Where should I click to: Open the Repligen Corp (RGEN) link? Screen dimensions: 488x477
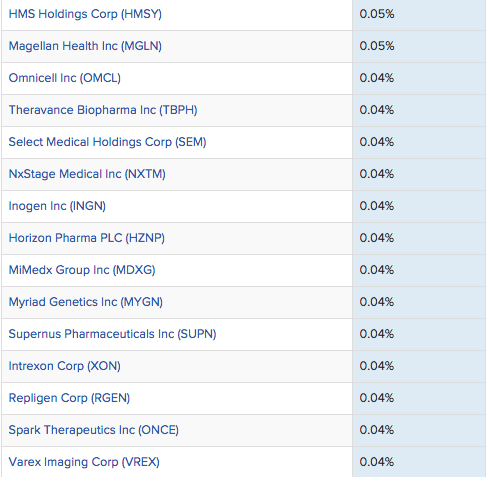tap(69, 398)
